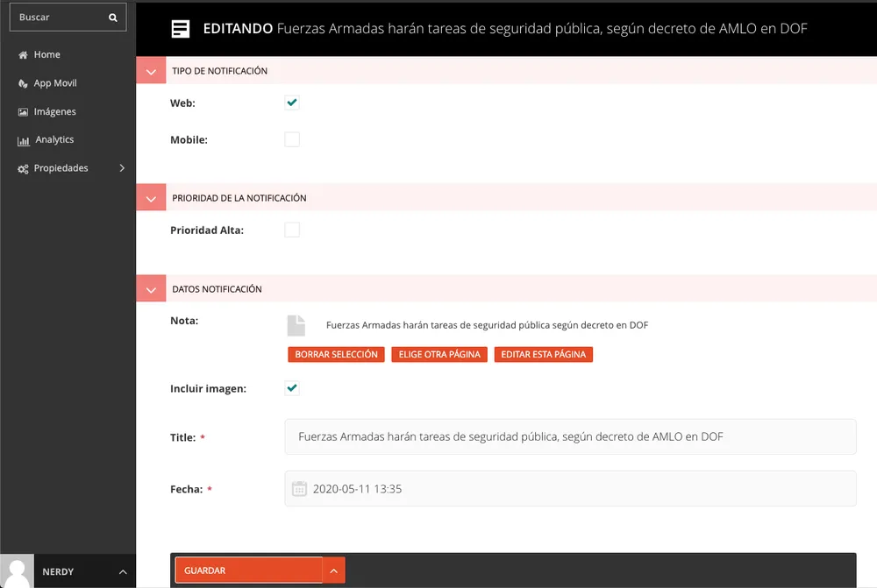Collapse the Datos Notificación section
The height and width of the screenshot is (588, 877).
coord(151,289)
